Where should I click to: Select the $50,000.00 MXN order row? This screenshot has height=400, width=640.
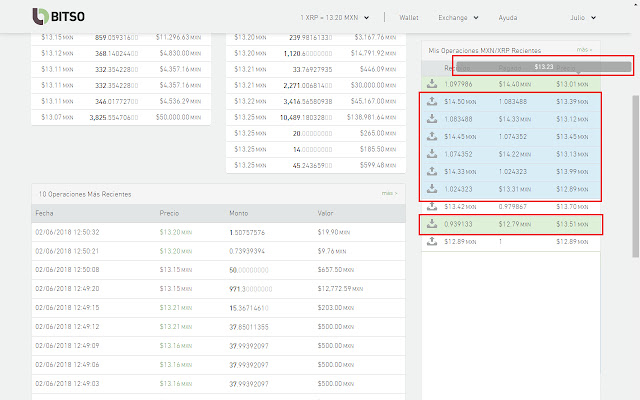120,117
